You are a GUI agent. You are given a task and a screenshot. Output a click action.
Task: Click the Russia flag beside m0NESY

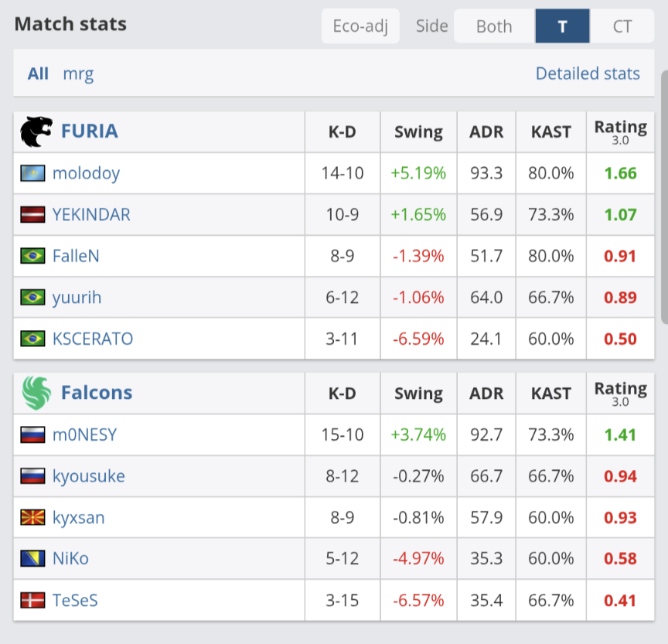(32, 434)
